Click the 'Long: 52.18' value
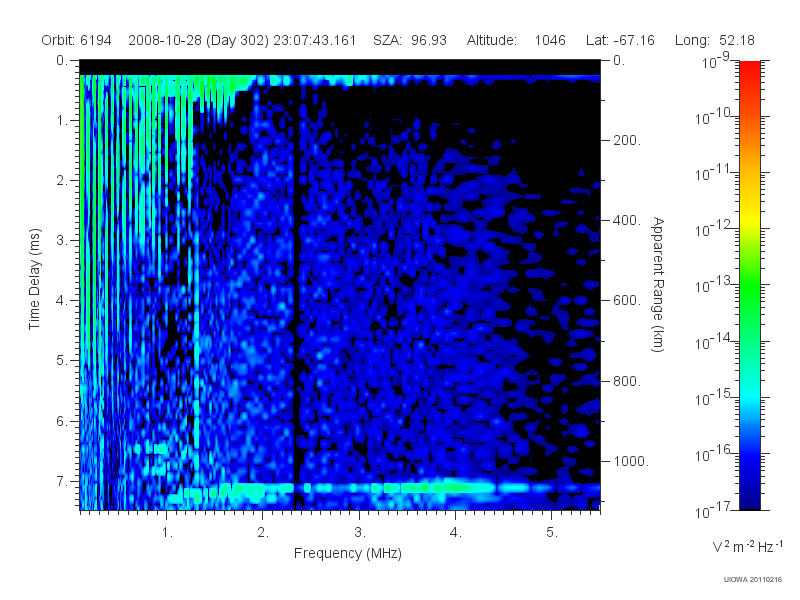The height and width of the screenshot is (600, 800). pyautogui.click(x=714, y=40)
